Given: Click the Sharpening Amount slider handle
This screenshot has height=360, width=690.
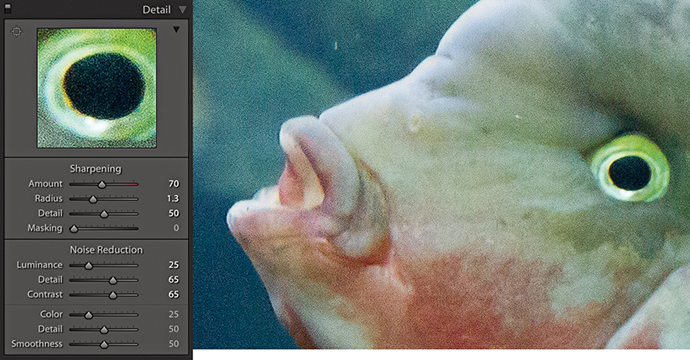Looking at the screenshot, I should tap(102, 184).
